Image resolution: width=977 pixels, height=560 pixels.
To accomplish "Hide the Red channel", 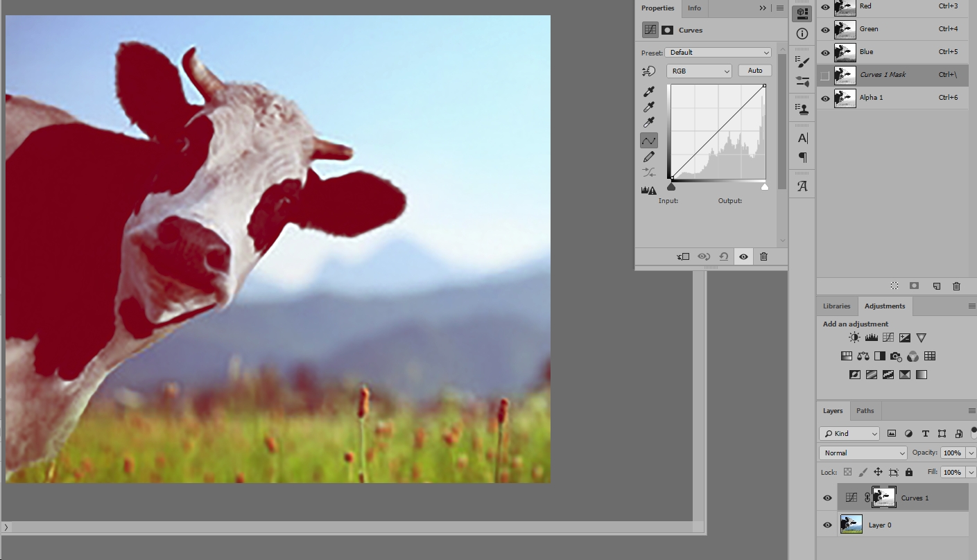I will tap(825, 6).
